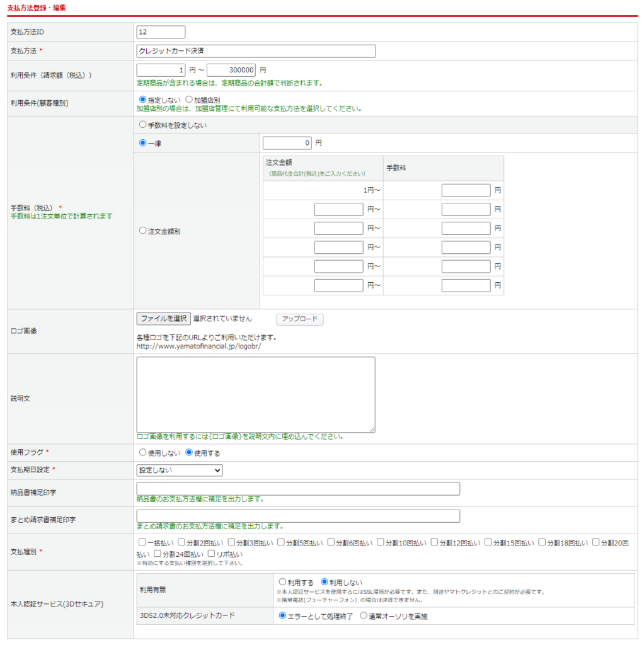
Task: Tick the リボ払い checkbox
Action: (211, 554)
